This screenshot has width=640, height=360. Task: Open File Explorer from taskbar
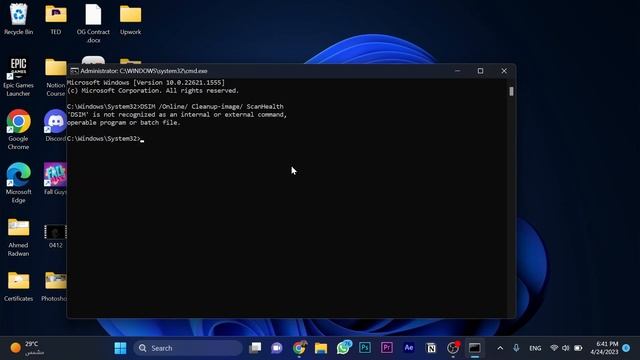pyautogui.click(x=321, y=348)
